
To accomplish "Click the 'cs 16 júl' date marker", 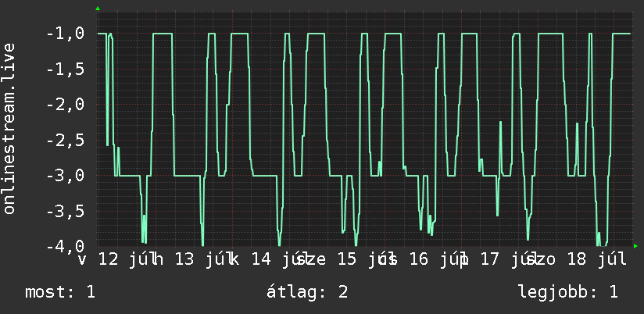I will [x=422, y=260].
